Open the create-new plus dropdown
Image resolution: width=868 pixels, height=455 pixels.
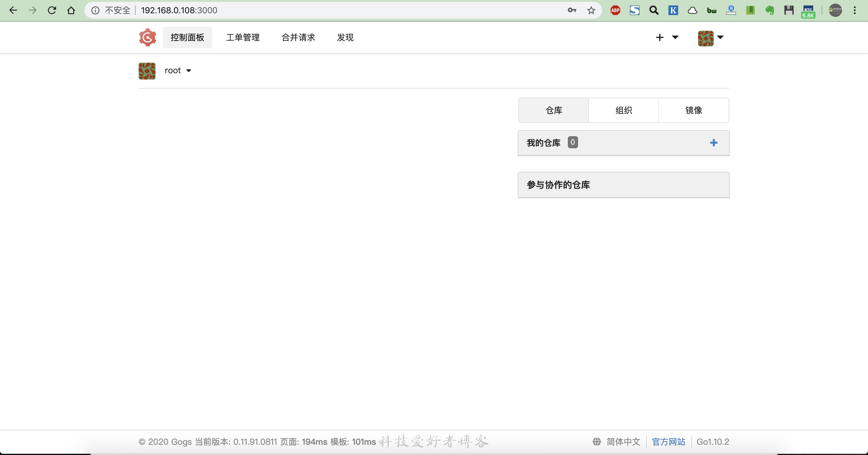pyautogui.click(x=667, y=37)
